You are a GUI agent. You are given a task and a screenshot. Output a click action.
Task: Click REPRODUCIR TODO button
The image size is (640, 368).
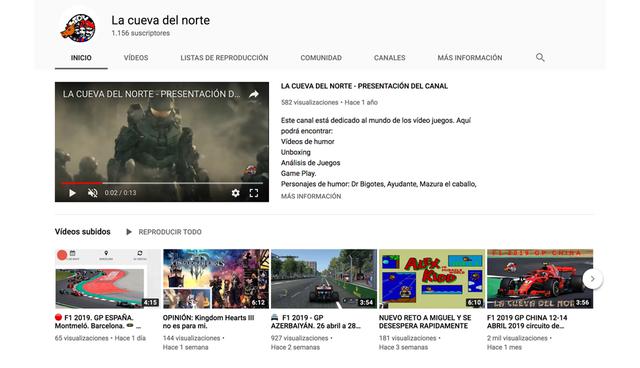[170, 232]
